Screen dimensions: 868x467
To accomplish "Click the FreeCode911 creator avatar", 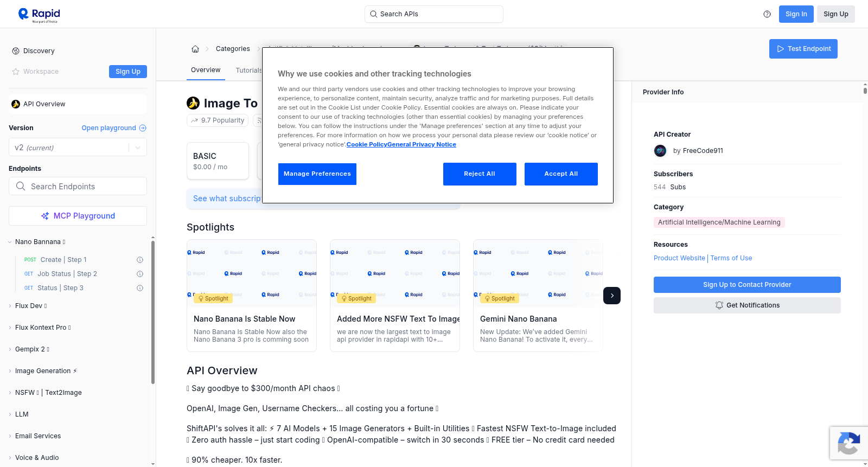I will (x=660, y=151).
